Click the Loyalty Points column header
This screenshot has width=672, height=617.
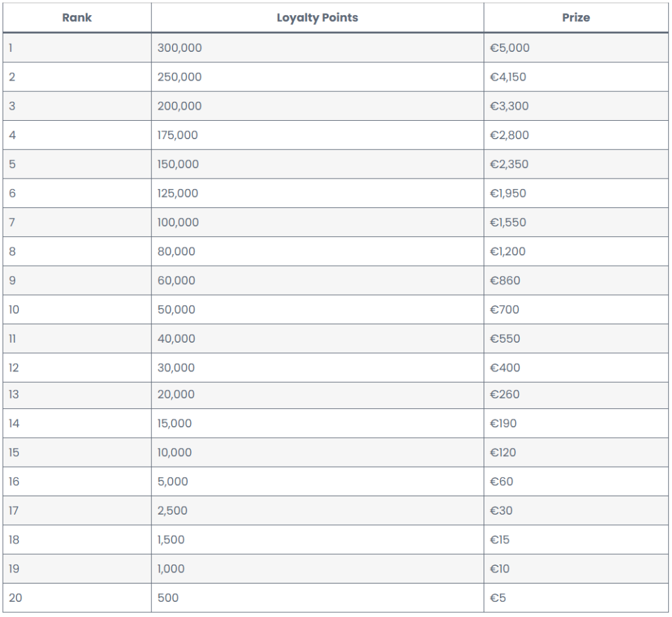pyautogui.click(x=318, y=18)
